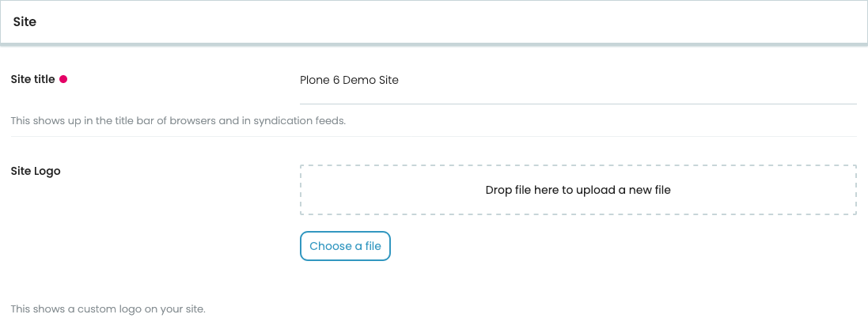Click the underline beneath the Site title value
The width and height of the screenshot is (868, 318).
click(x=578, y=103)
